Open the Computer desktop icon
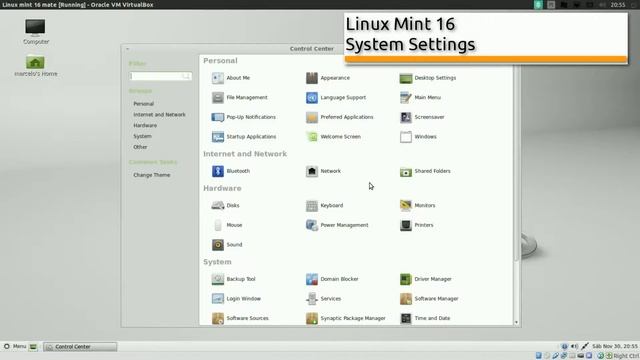The height and width of the screenshot is (360, 640). tap(36, 31)
